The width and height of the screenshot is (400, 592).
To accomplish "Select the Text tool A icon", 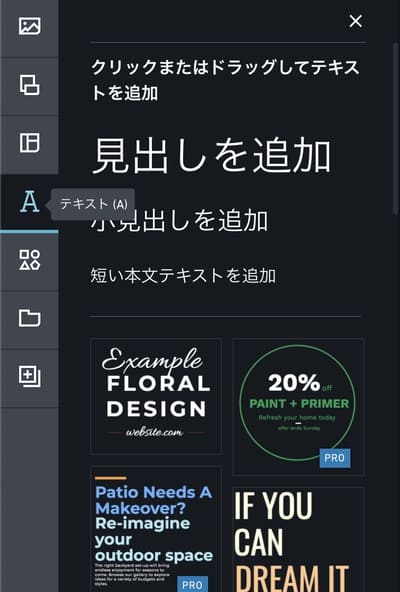I will (x=29, y=202).
